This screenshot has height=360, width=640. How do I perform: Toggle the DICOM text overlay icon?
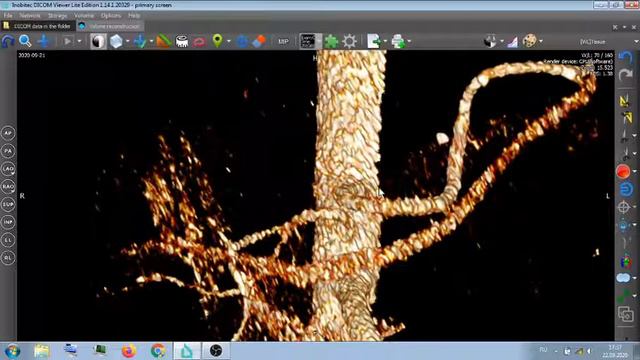tap(308, 41)
